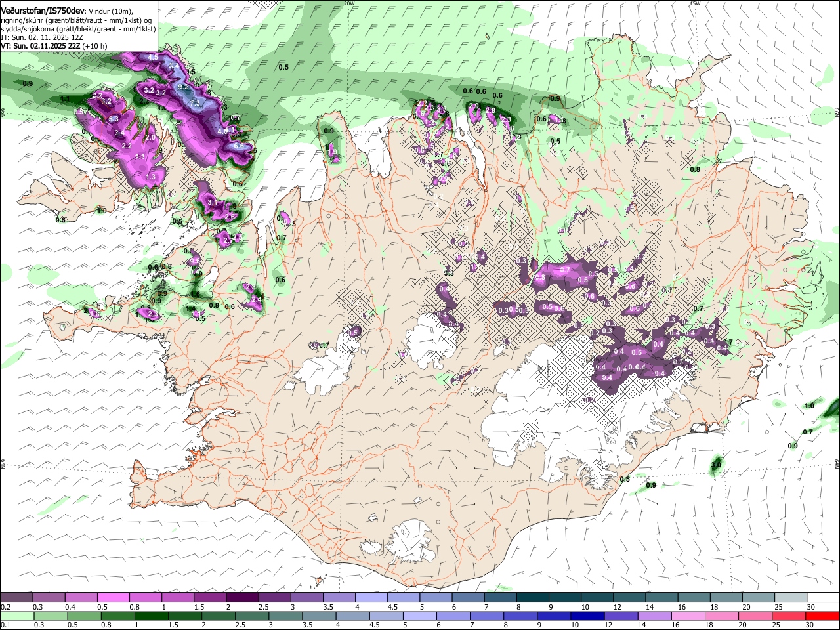Pick the light gray 25–30 snow legend swatch
Viewport: 840px width, 630px height.
tap(790, 597)
